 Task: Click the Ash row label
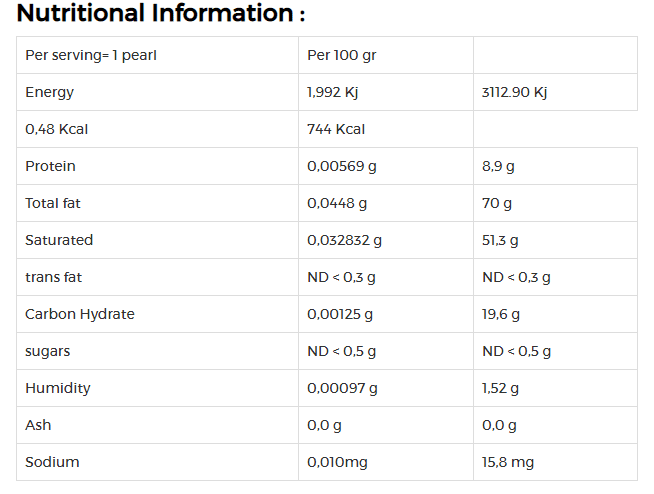pyautogui.click(x=38, y=425)
